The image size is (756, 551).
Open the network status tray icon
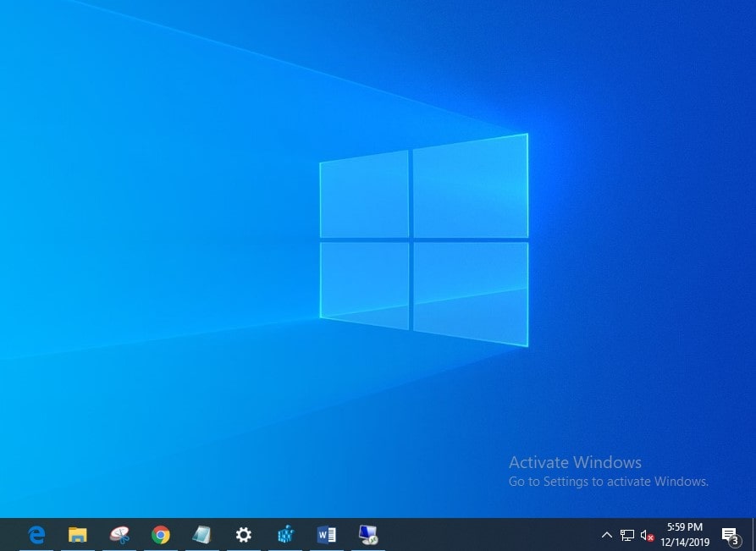coord(626,535)
